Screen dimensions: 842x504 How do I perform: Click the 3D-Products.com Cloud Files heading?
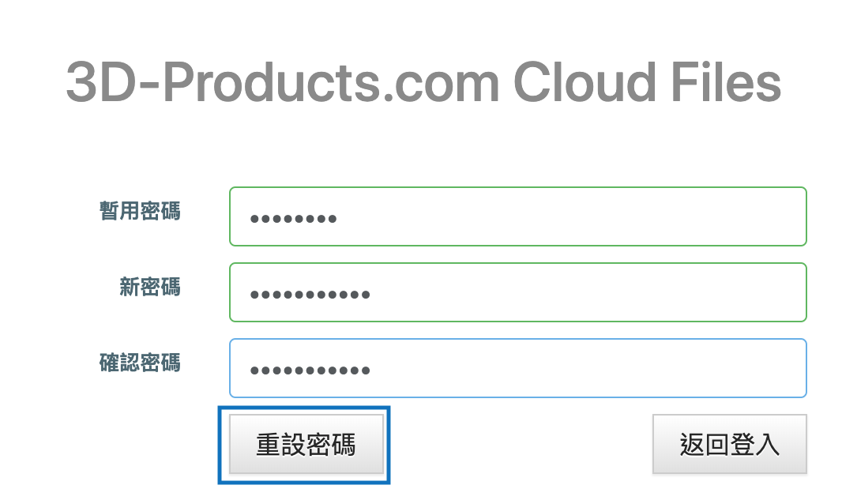[423, 82]
